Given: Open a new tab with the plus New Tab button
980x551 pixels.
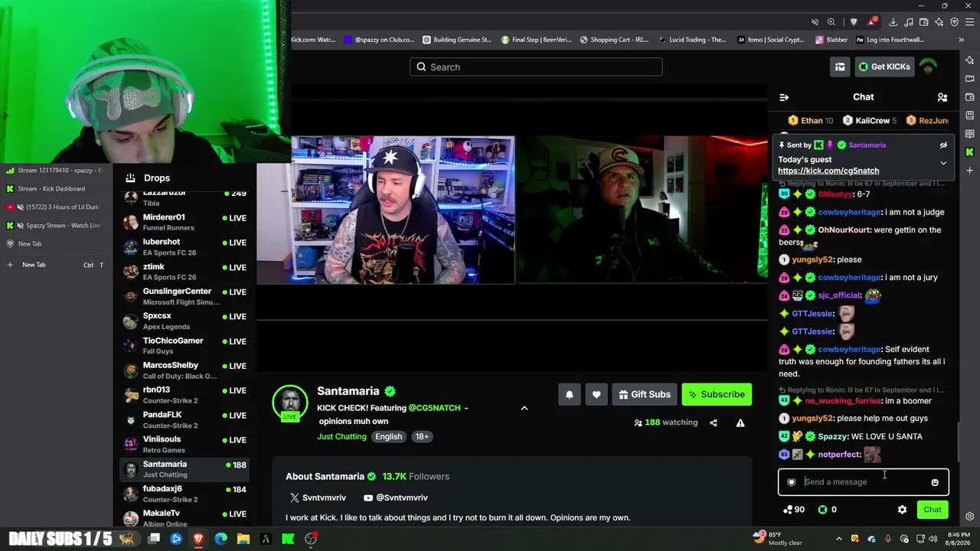Looking at the screenshot, I should (55, 265).
